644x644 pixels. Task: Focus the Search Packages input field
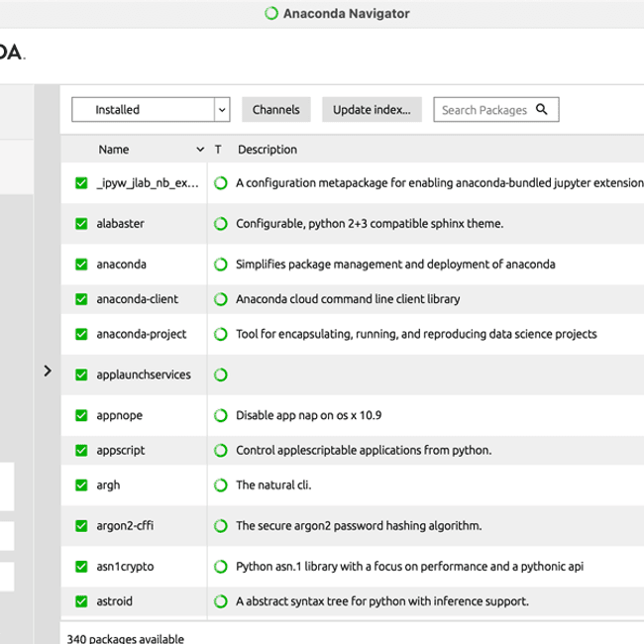point(484,110)
